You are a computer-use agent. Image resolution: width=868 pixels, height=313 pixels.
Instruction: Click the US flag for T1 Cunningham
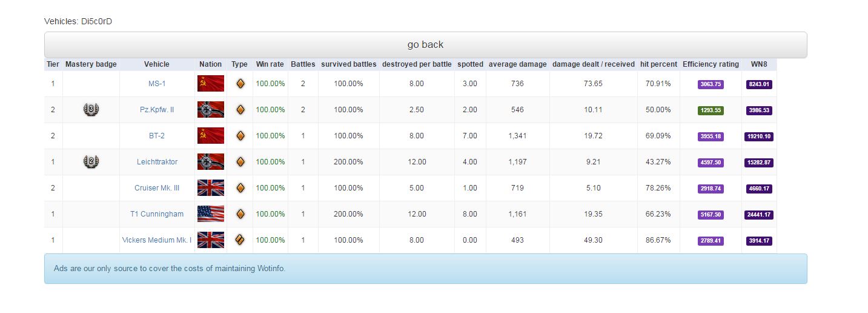point(210,214)
